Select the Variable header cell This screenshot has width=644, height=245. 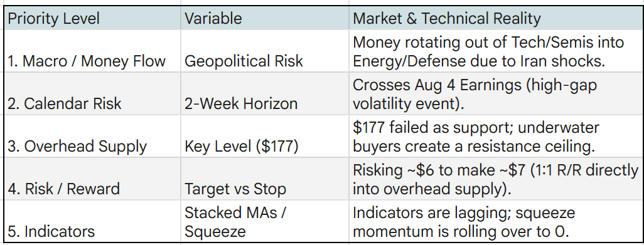(265, 18)
